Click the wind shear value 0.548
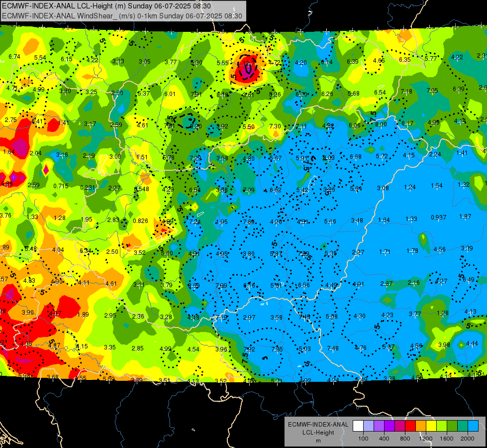487x448 pixels. pos(141,189)
